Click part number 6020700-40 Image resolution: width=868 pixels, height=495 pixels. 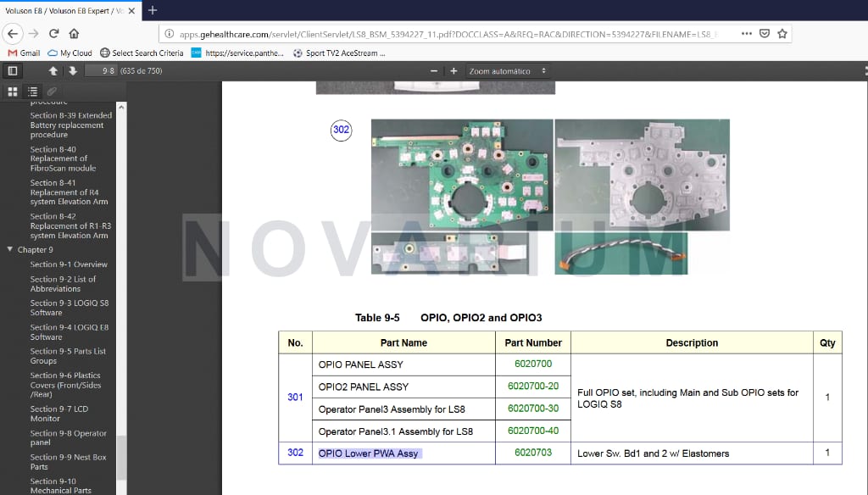[x=533, y=431]
